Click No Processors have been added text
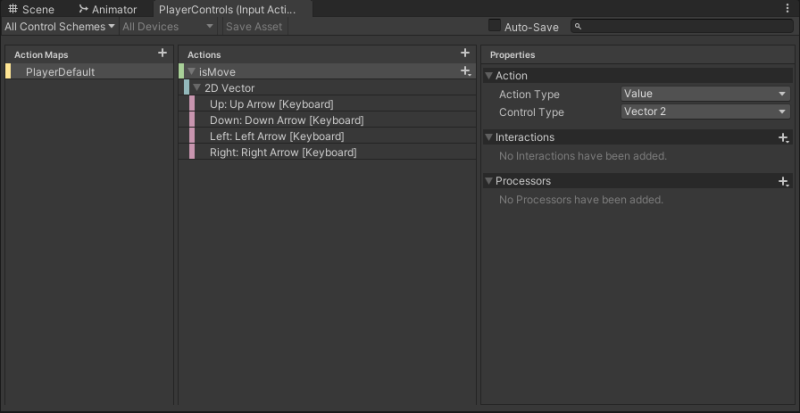 pos(581,200)
